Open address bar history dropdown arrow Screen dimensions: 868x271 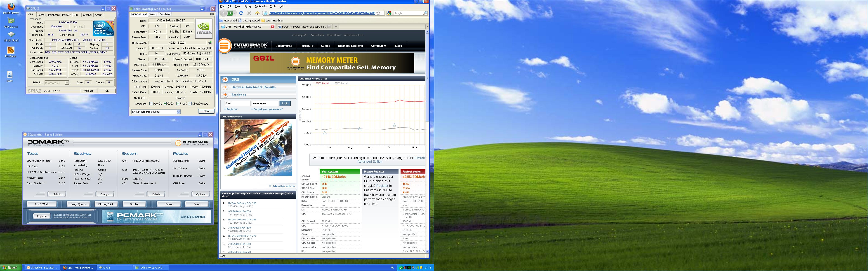(383, 13)
